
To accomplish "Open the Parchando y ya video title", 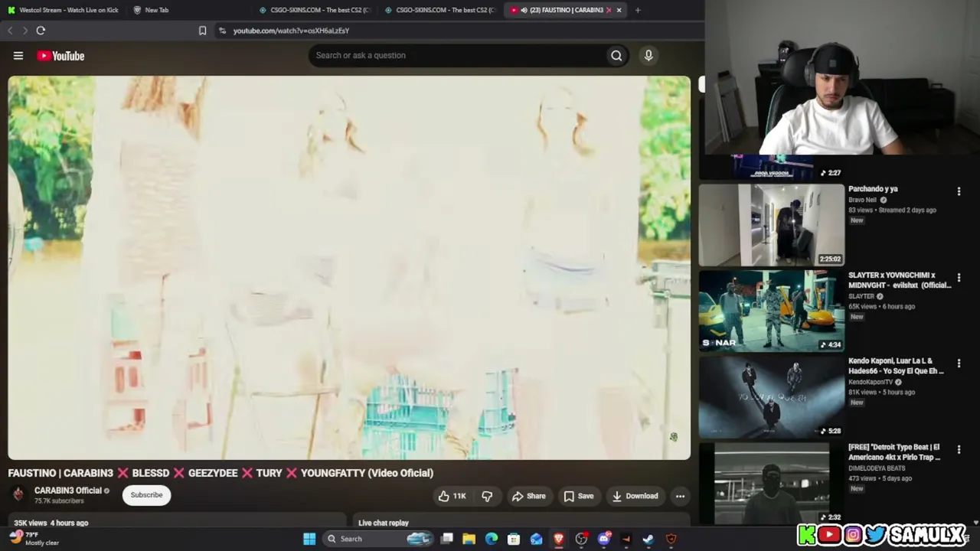I will coord(873,189).
